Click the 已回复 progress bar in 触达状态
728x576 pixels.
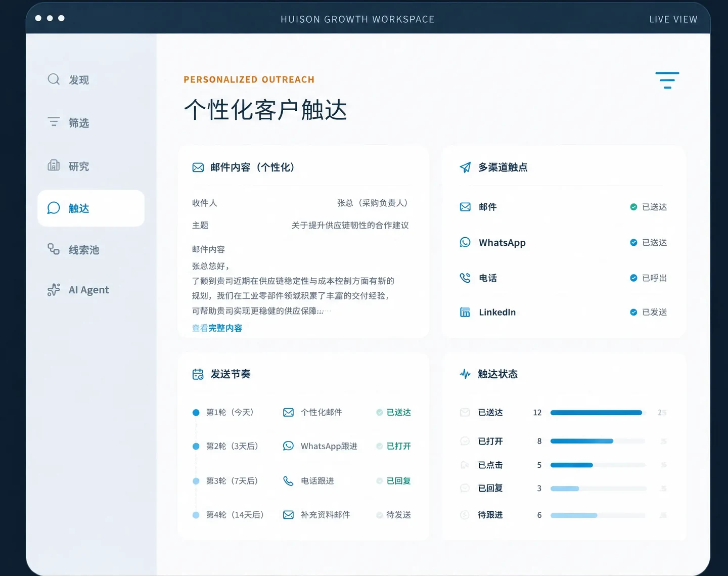(598, 489)
